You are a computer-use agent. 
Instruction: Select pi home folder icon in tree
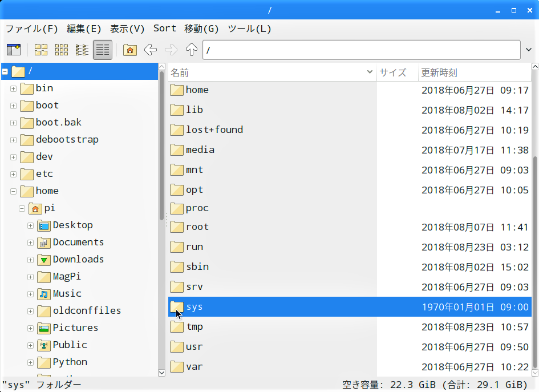coord(35,208)
